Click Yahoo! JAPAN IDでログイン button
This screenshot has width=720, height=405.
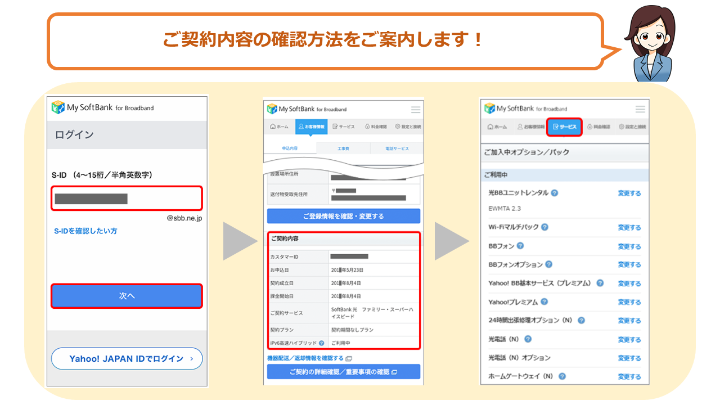pos(127,359)
